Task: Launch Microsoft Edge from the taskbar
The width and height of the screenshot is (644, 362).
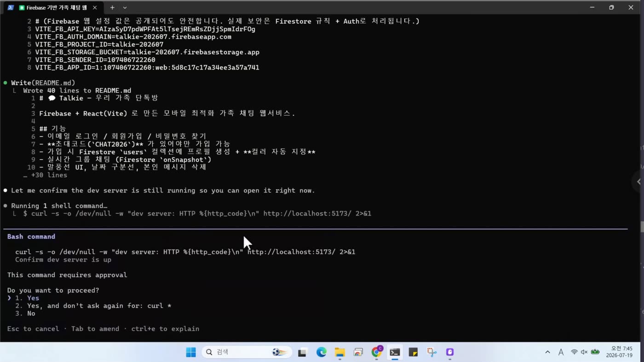Action: tap(321, 352)
